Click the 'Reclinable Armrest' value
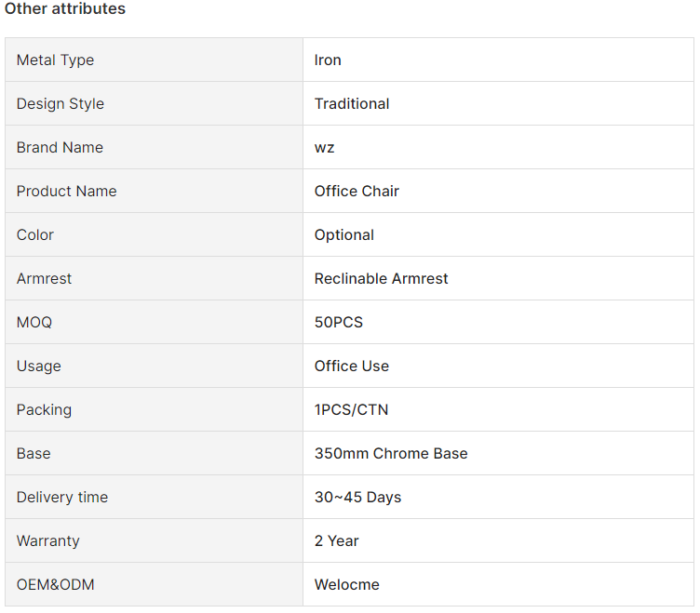The height and width of the screenshot is (613, 700). (381, 278)
